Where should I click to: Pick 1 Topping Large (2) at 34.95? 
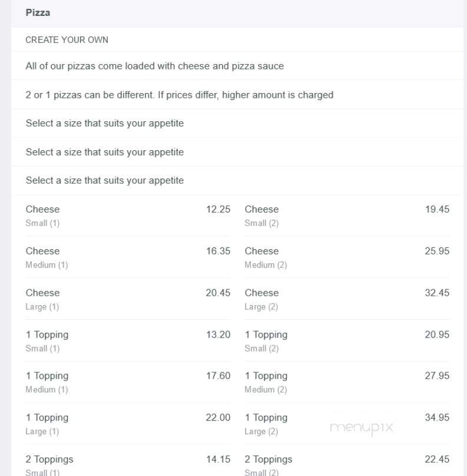[x=347, y=424]
